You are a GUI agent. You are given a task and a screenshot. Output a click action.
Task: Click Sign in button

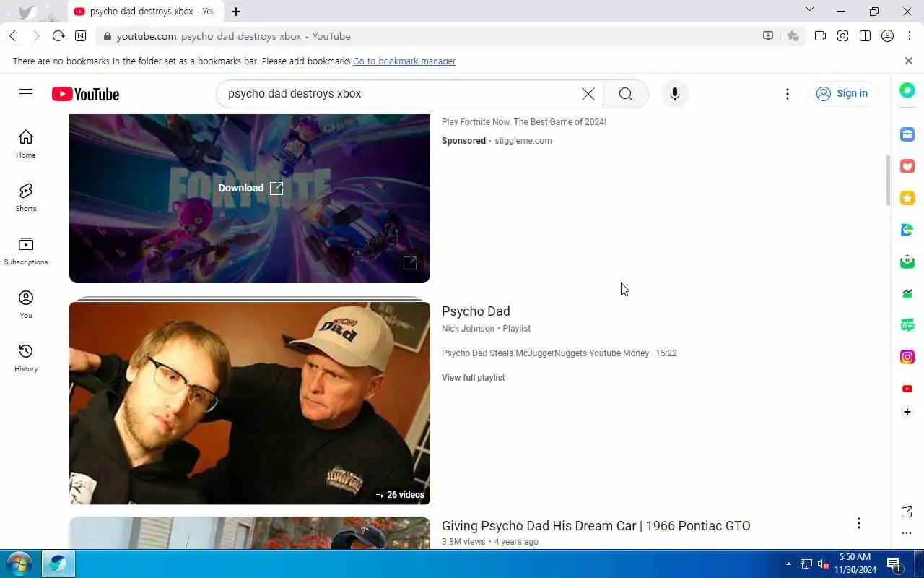[842, 94]
